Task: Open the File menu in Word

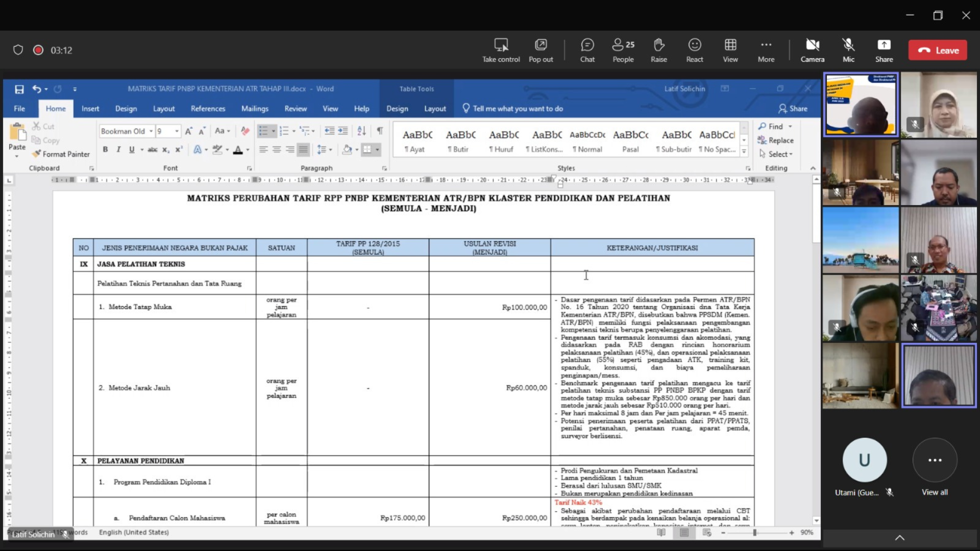Action: (x=19, y=109)
